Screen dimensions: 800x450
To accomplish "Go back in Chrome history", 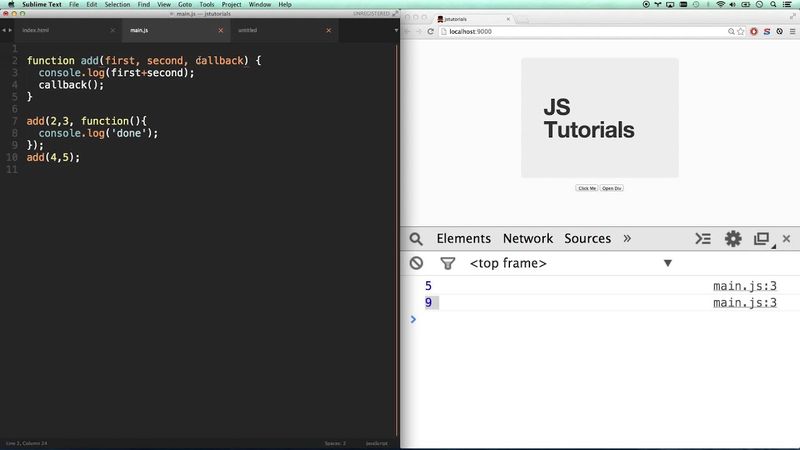I will coord(407,32).
